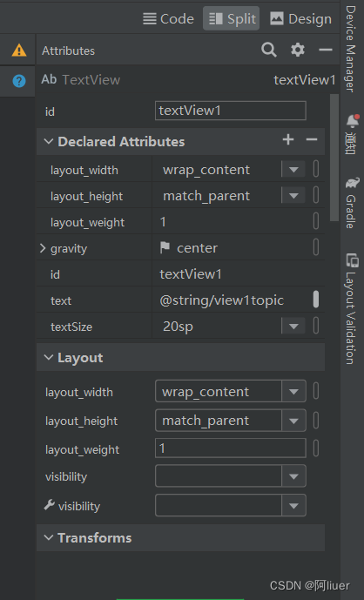Toggle the resource pill next to declared layout_weight

click(316, 221)
